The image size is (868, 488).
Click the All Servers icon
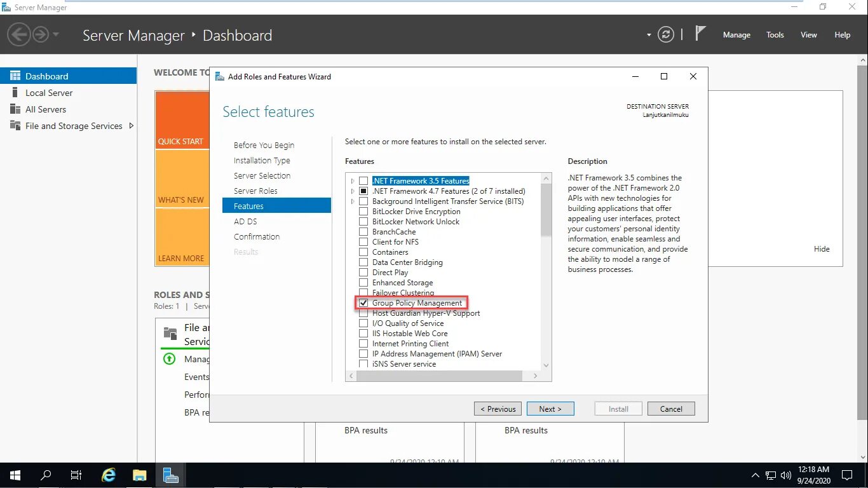point(15,109)
